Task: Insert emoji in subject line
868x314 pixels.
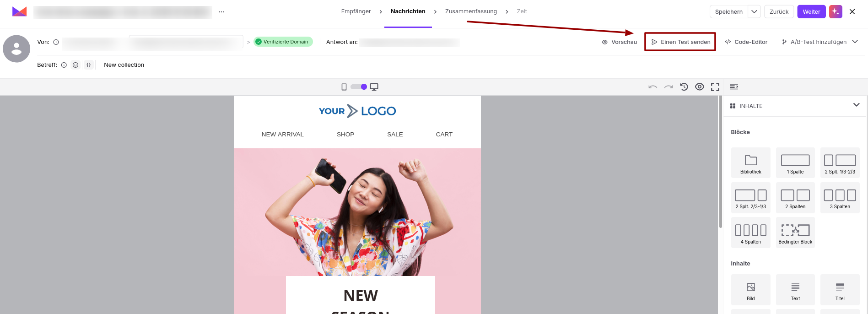Action: 75,65
